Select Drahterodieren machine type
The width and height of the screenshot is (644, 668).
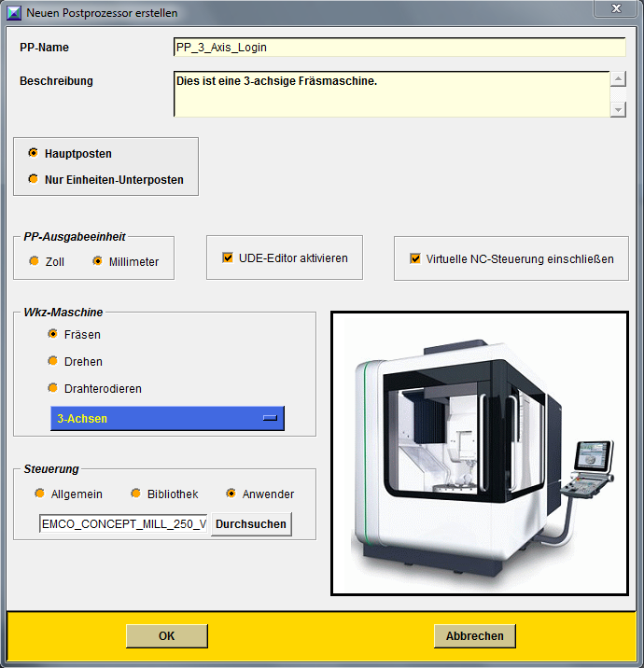[52, 388]
